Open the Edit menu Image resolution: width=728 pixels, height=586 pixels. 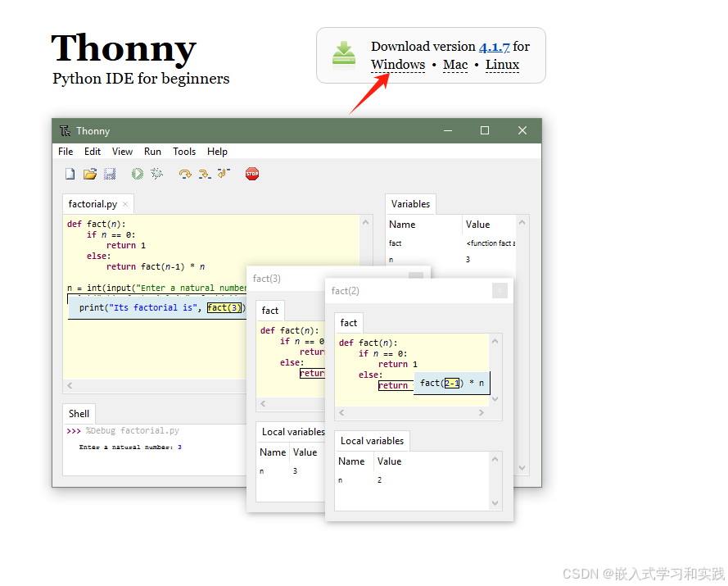(x=93, y=152)
